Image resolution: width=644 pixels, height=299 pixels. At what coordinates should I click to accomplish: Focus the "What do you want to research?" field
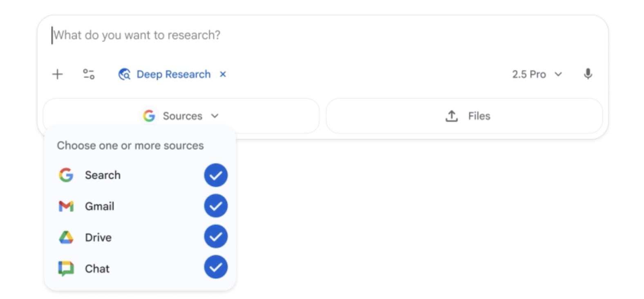pos(286,35)
